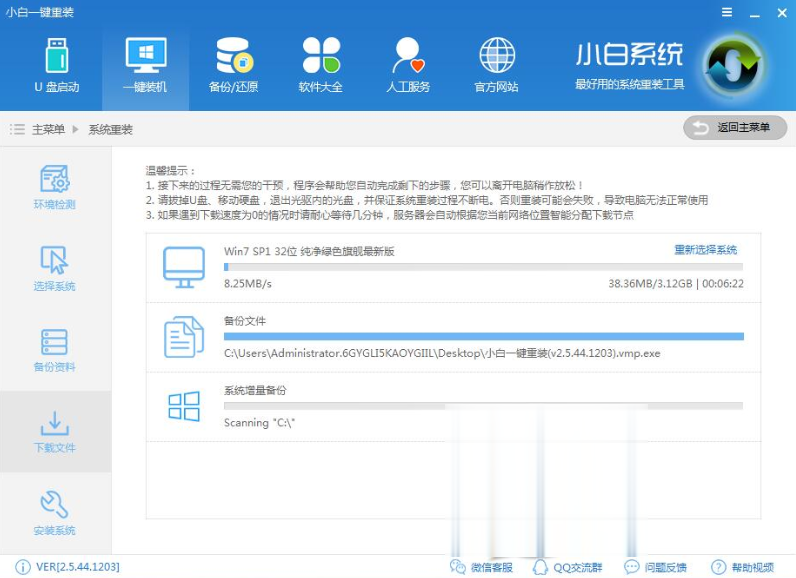
Task: Click the 38.36MB/3.12GB size text
Action: 650,284
